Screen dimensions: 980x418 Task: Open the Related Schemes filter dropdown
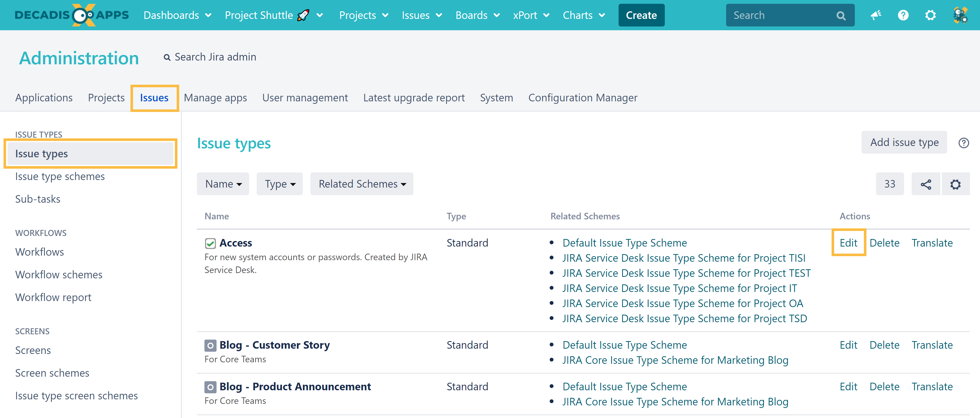362,184
